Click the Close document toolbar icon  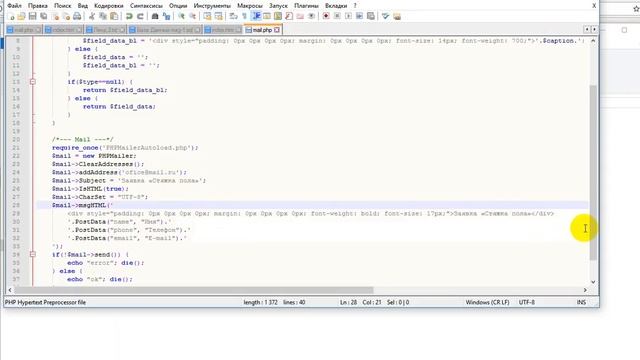(55, 16)
